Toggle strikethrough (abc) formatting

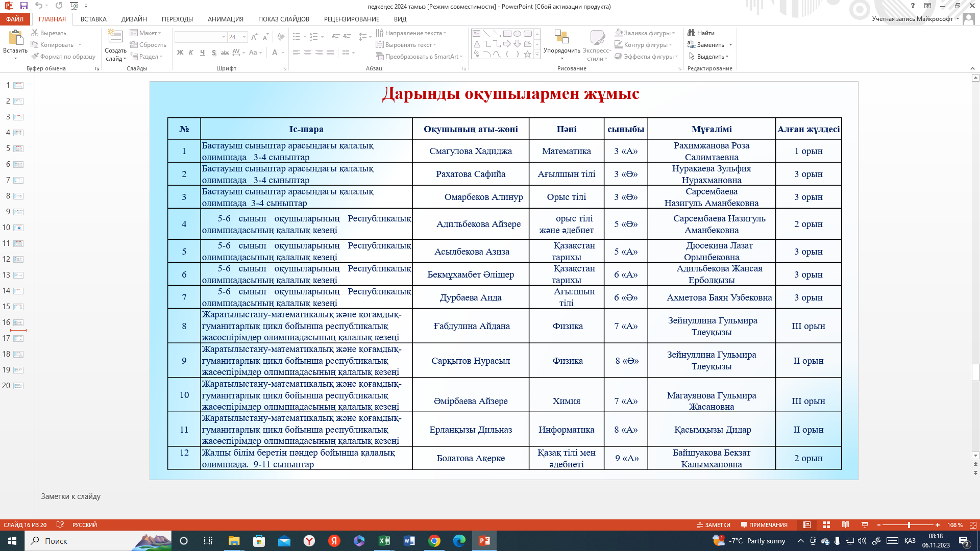225,53
